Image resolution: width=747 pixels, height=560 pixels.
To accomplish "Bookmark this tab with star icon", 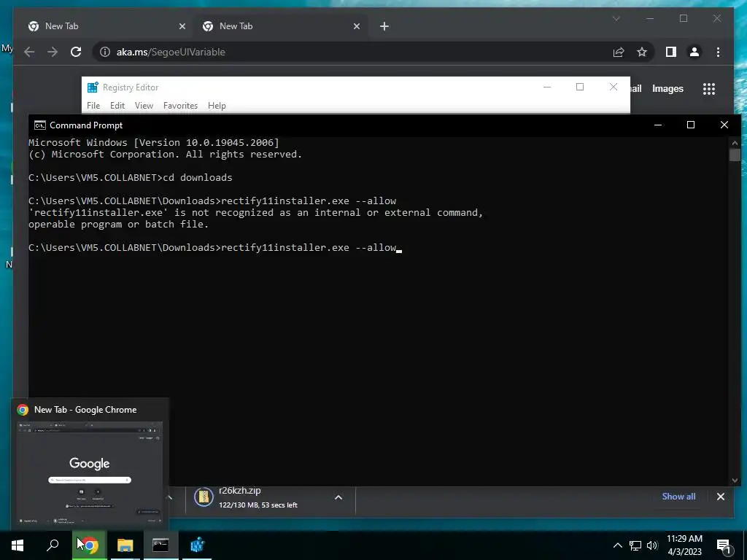I will pos(642,52).
